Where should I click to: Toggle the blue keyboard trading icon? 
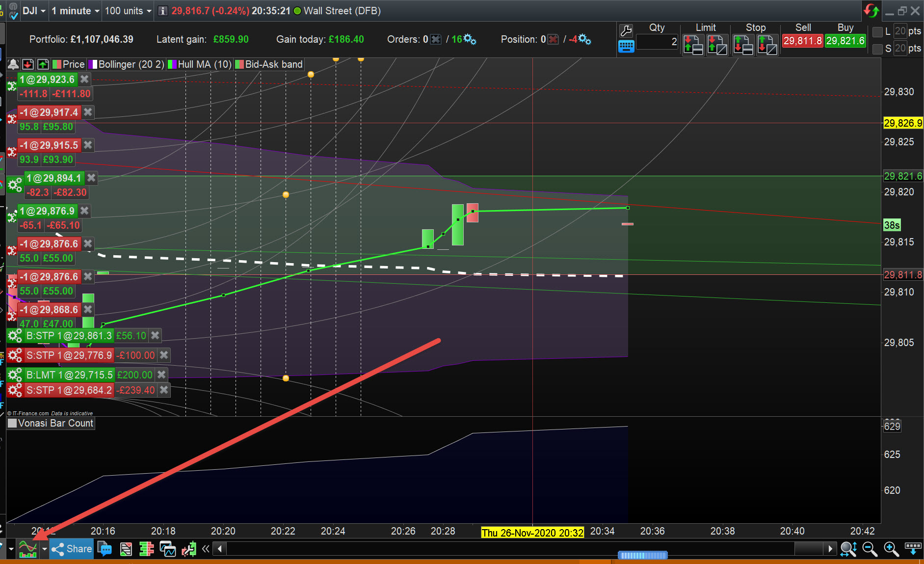(626, 47)
